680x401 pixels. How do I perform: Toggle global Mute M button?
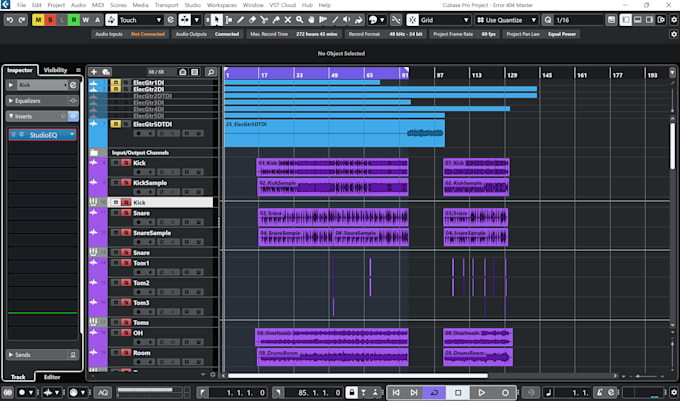(38, 20)
